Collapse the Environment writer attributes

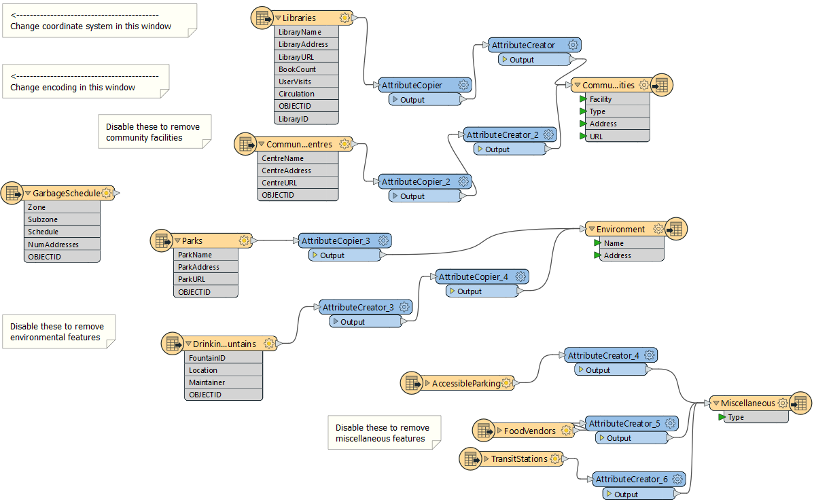point(591,230)
